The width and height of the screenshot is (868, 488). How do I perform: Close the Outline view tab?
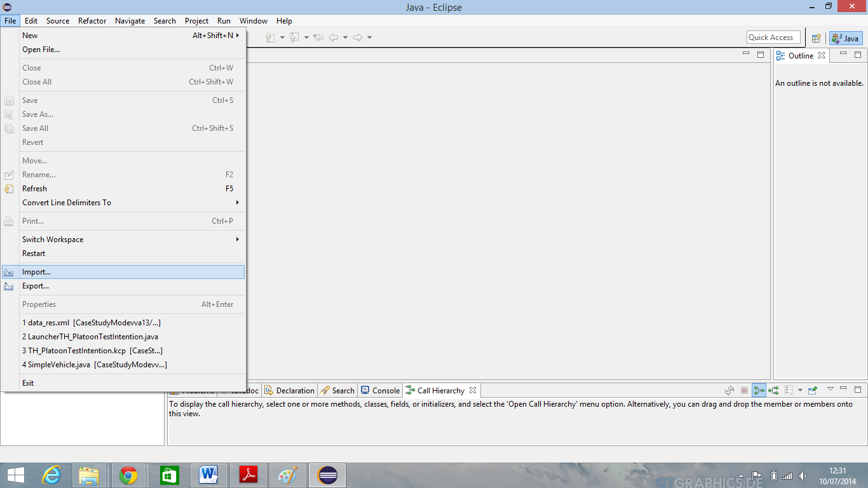[x=822, y=56]
